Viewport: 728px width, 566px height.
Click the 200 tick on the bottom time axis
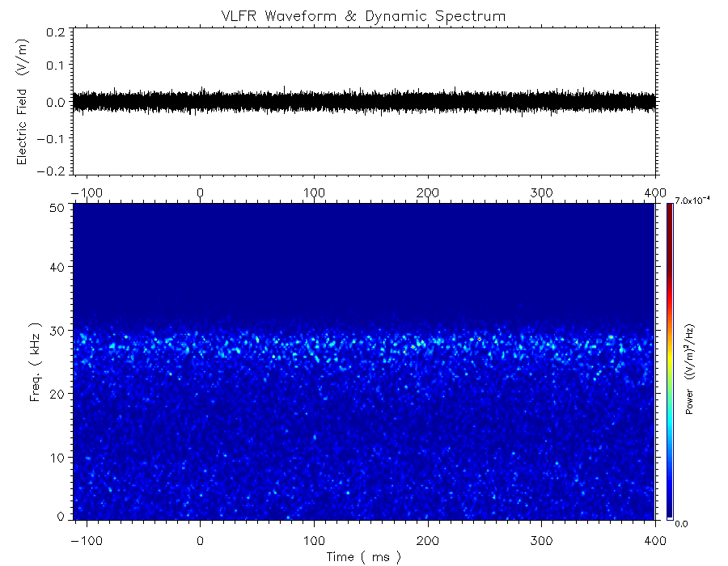coord(428,540)
